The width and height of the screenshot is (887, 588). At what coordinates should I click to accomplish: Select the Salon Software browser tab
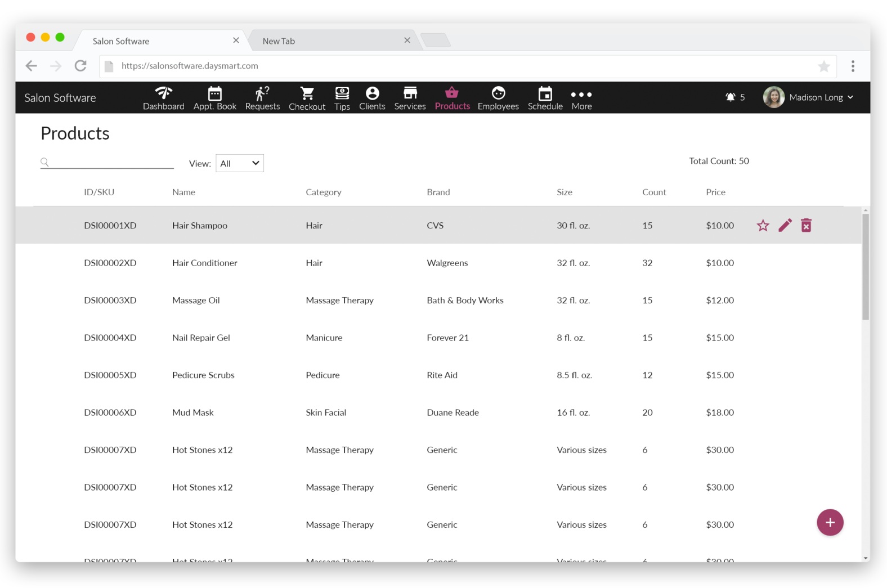point(161,41)
